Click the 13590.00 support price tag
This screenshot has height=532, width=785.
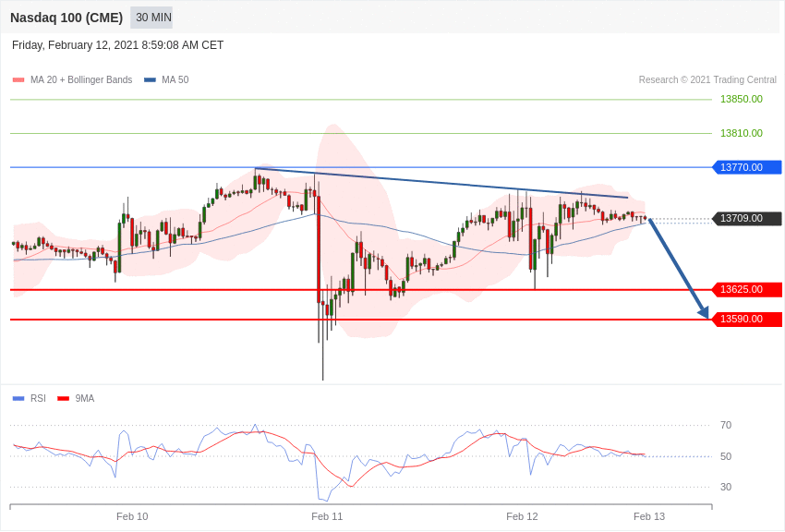click(746, 319)
